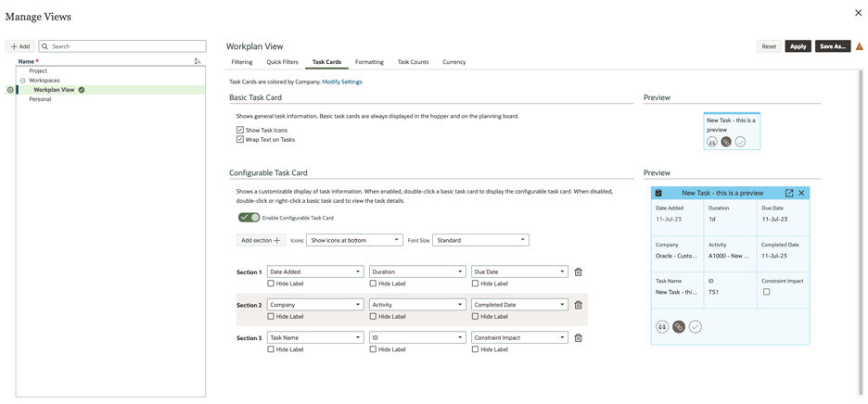Follow the Modify Settings link
The height and width of the screenshot is (404, 868).
click(x=342, y=82)
